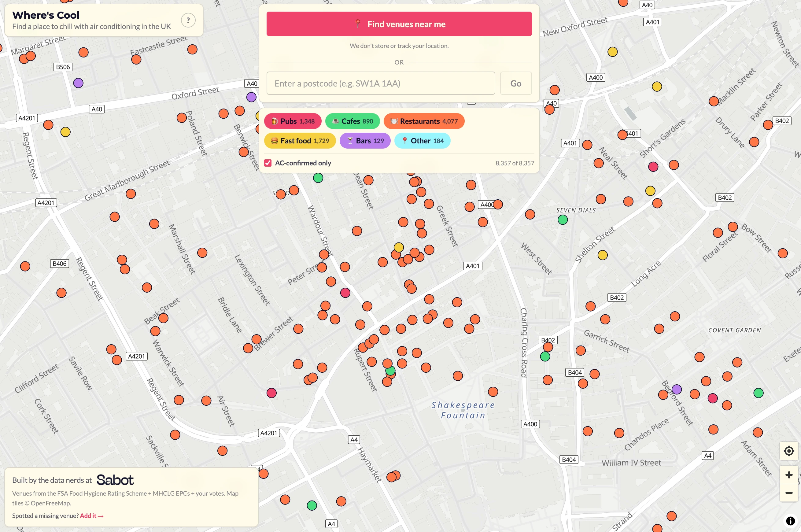Screen dimensions: 801x532
Task: Select green marker above Wardour Street
Action: [318, 178]
